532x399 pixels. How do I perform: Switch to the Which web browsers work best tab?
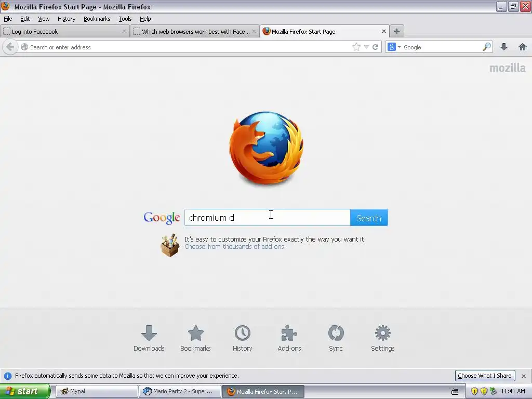click(195, 31)
